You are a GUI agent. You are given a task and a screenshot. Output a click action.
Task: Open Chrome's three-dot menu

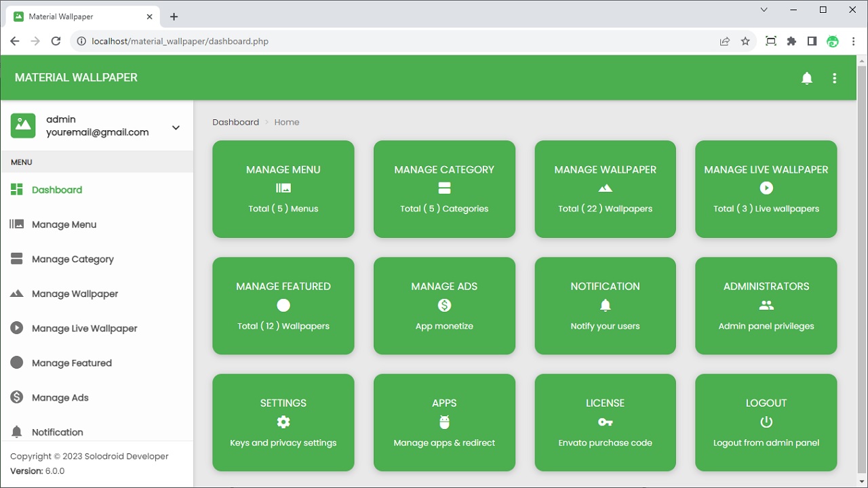(x=853, y=41)
